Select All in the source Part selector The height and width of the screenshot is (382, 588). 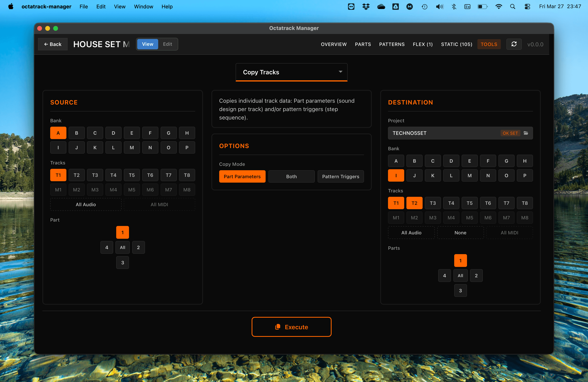tap(123, 247)
